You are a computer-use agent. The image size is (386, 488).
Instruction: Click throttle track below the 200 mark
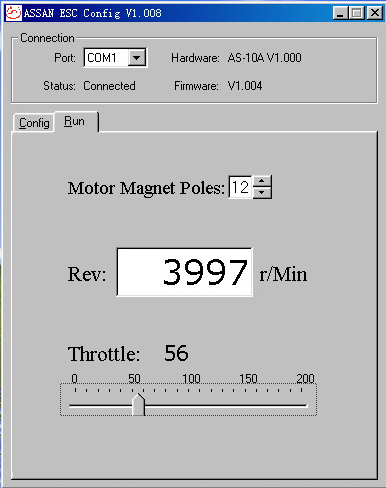[302, 406]
